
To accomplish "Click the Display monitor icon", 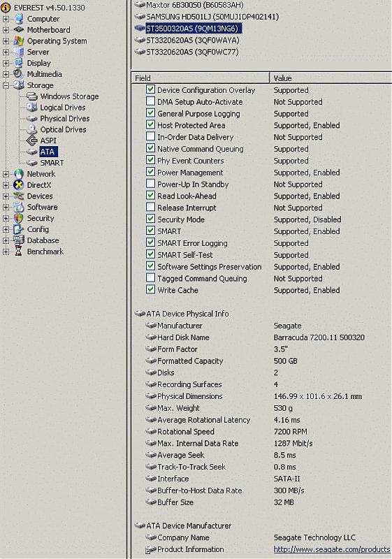I will coord(19,63).
